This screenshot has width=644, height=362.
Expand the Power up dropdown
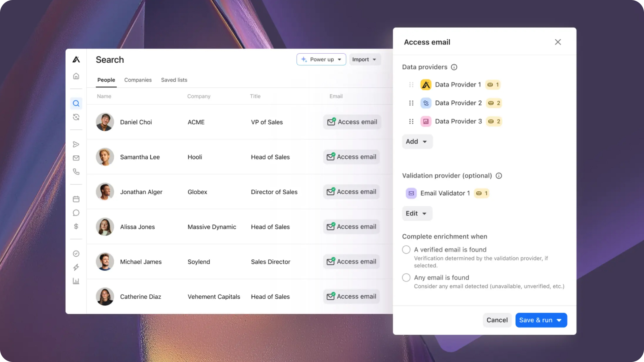[321, 59]
